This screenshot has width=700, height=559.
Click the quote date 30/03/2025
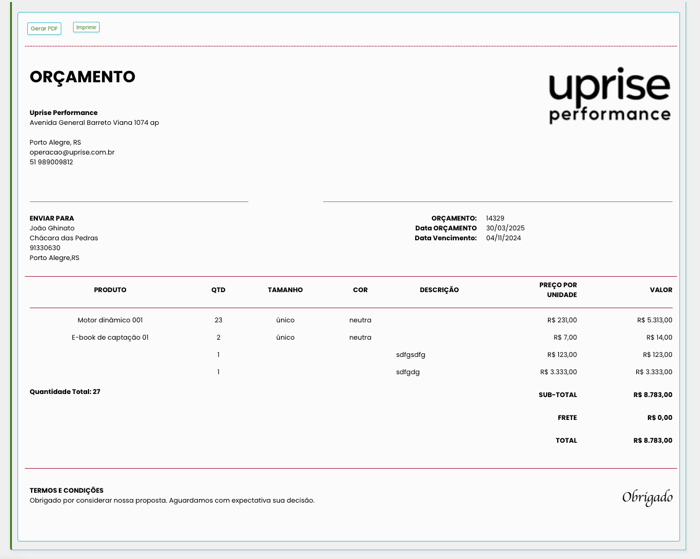[505, 228]
